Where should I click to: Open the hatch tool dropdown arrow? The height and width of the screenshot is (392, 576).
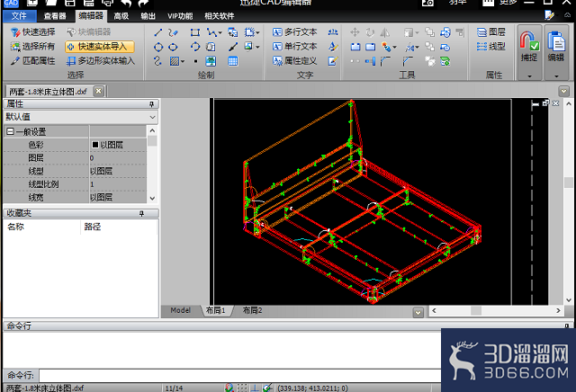(x=183, y=61)
